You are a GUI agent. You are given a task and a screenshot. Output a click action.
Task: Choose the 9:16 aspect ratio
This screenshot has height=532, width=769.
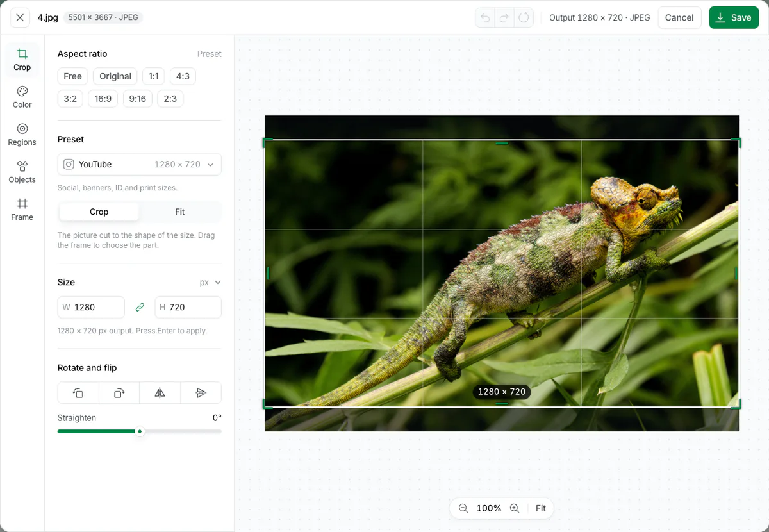tap(137, 99)
